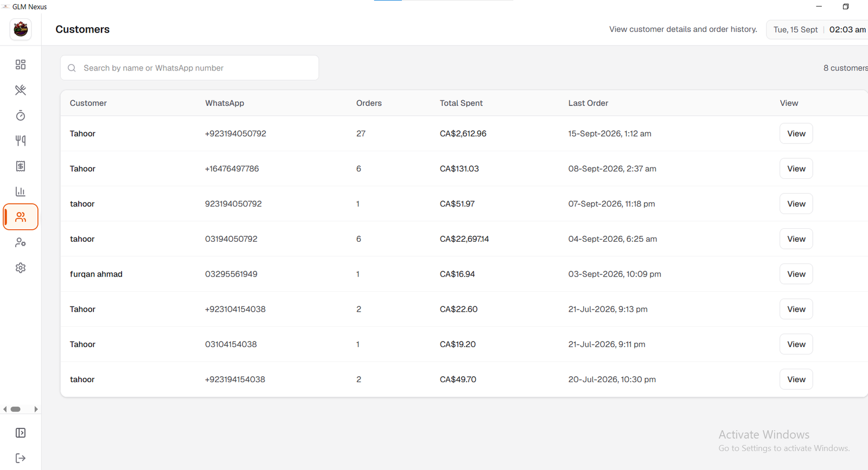Click the CA$2,612.96 total spent value
The image size is (868, 470).
[x=463, y=133]
